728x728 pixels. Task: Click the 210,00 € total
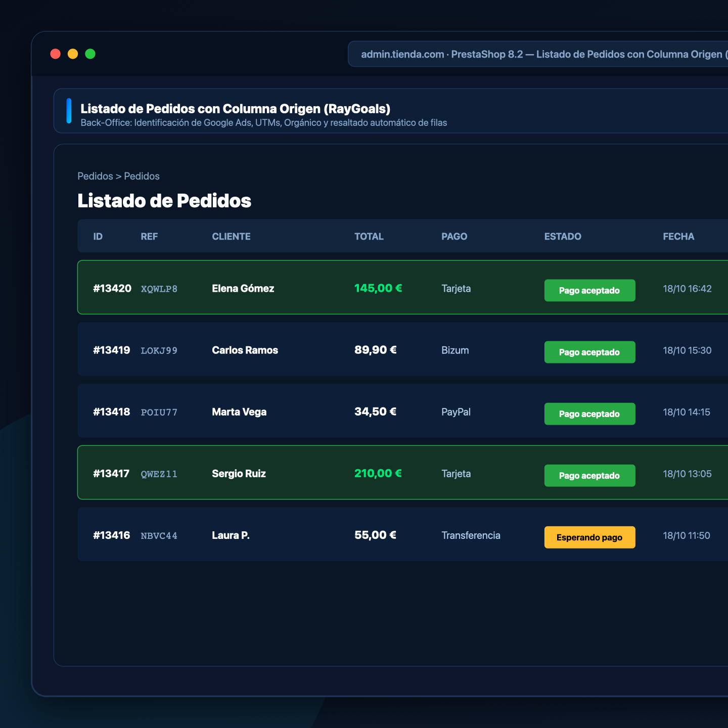click(378, 473)
